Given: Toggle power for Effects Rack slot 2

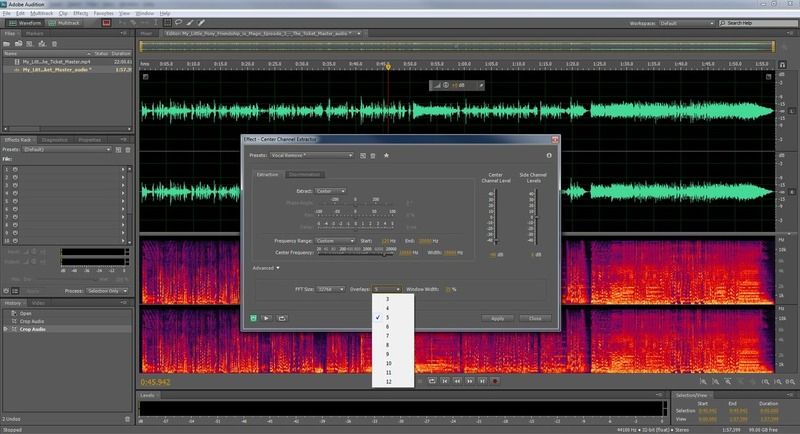Looking at the screenshot, I should (15, 177).
